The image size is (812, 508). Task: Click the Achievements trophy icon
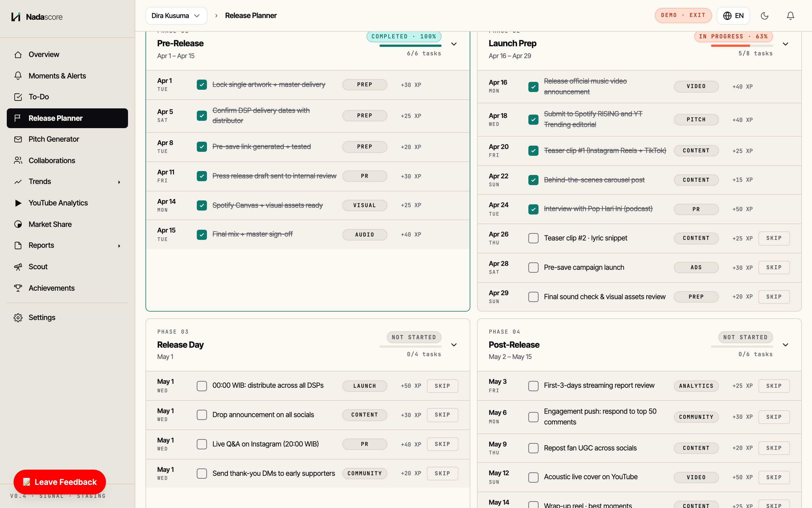coord(18,288)
